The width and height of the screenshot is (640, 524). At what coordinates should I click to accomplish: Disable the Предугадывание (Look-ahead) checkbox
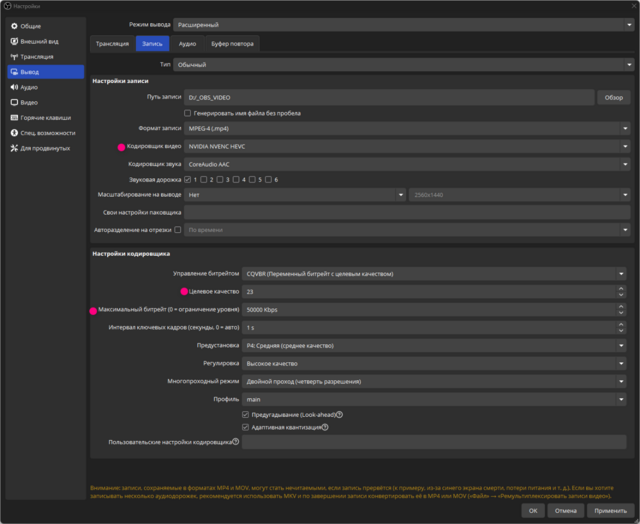pyautogui.click(x=246, y=414)
